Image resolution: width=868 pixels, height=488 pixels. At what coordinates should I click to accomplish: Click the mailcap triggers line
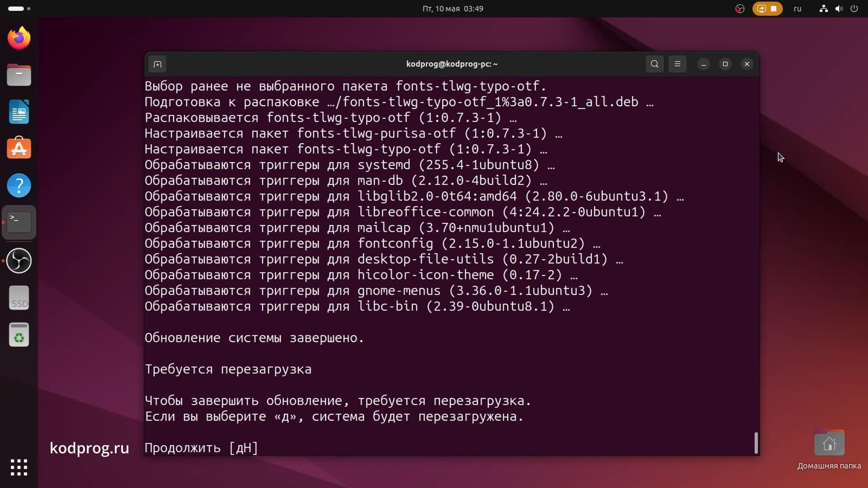[x=357, y=228]
